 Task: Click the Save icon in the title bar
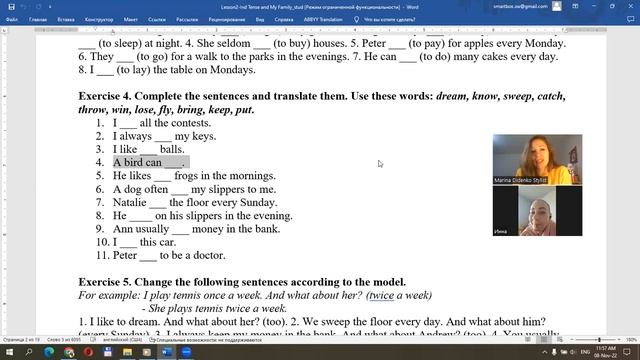[11, 7]
